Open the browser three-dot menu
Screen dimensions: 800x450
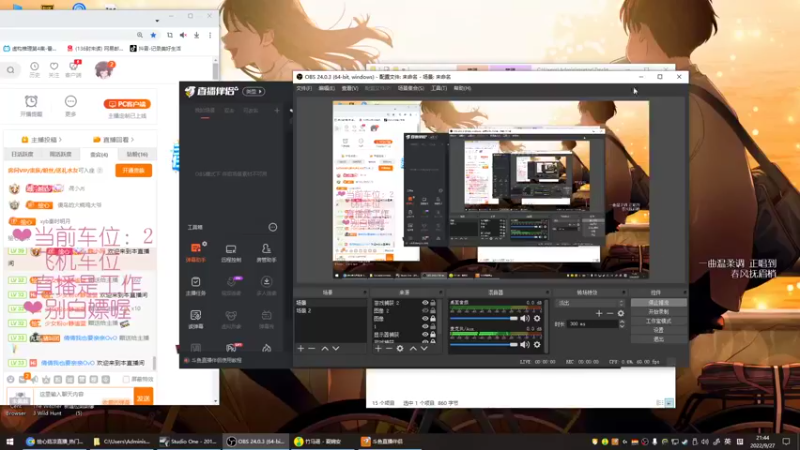(x=210, y=35)
